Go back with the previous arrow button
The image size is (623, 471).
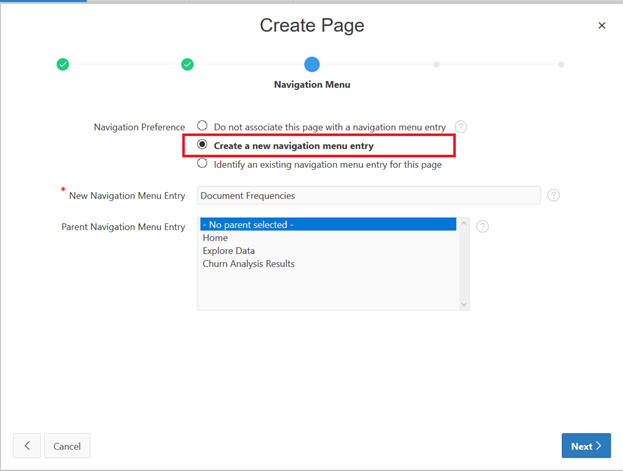point(27,446)
